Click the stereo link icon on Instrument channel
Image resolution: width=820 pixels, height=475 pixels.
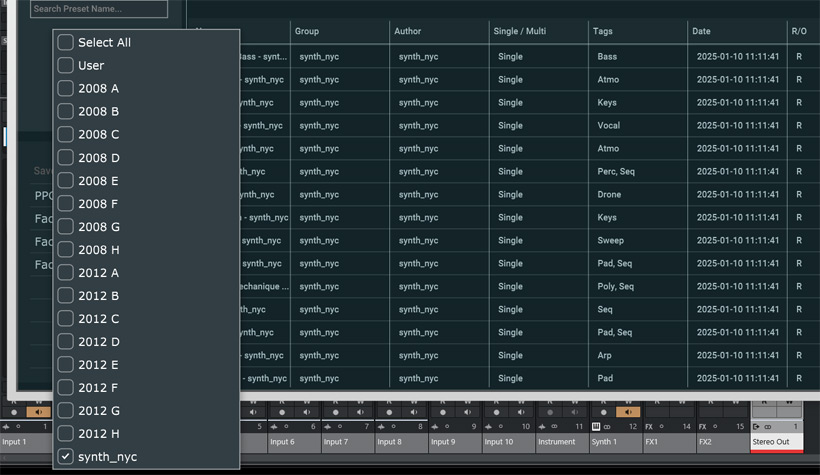click(554, 426)
